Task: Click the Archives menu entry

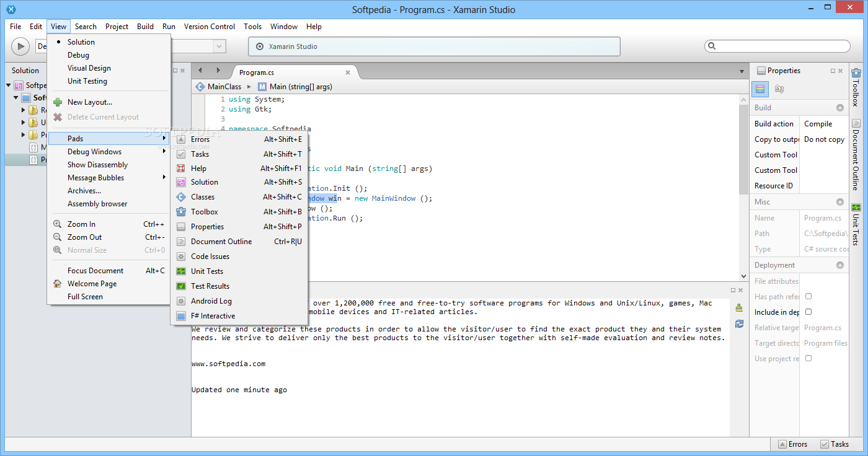Action: [109, 191]
